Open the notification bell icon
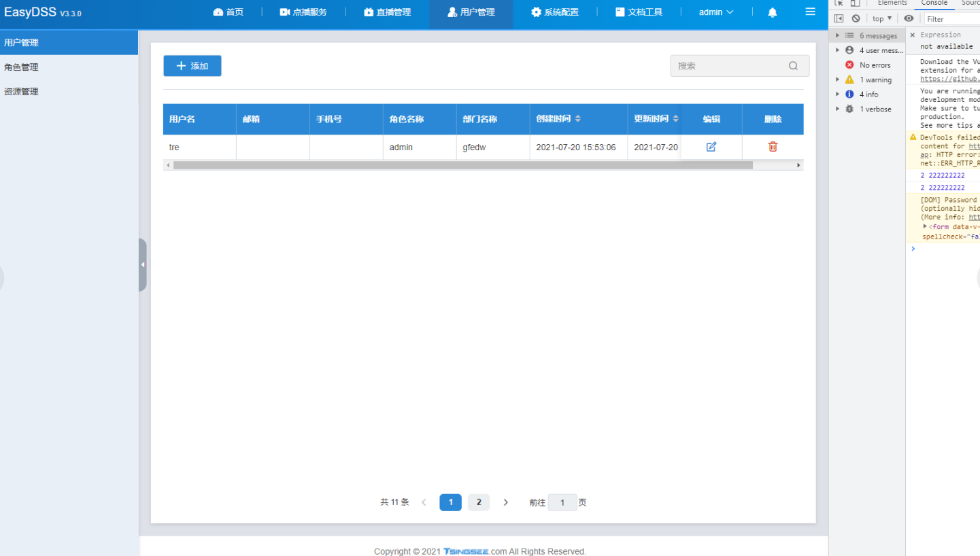This screenshot has height=556, width=980. click(x=773, y=12)
